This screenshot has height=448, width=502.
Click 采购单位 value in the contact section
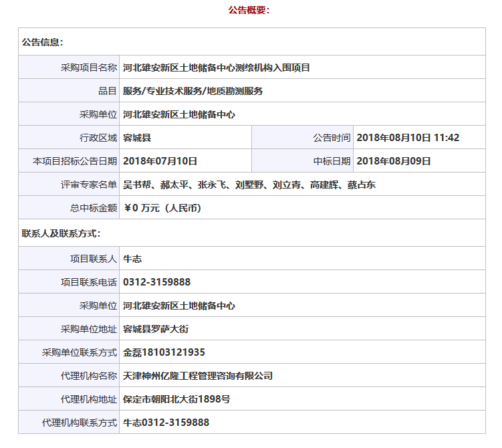click(178, 306)
